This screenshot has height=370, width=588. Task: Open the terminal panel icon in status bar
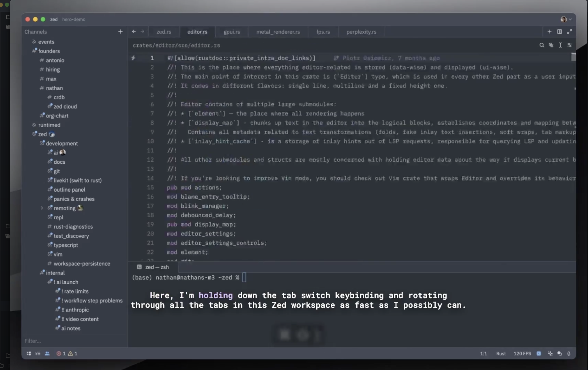[539, 353]
